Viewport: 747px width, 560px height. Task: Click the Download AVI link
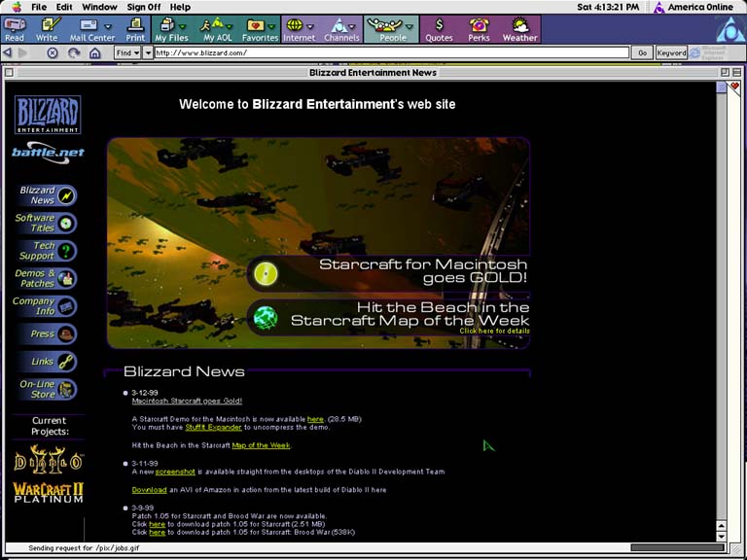tap(149, 490)
